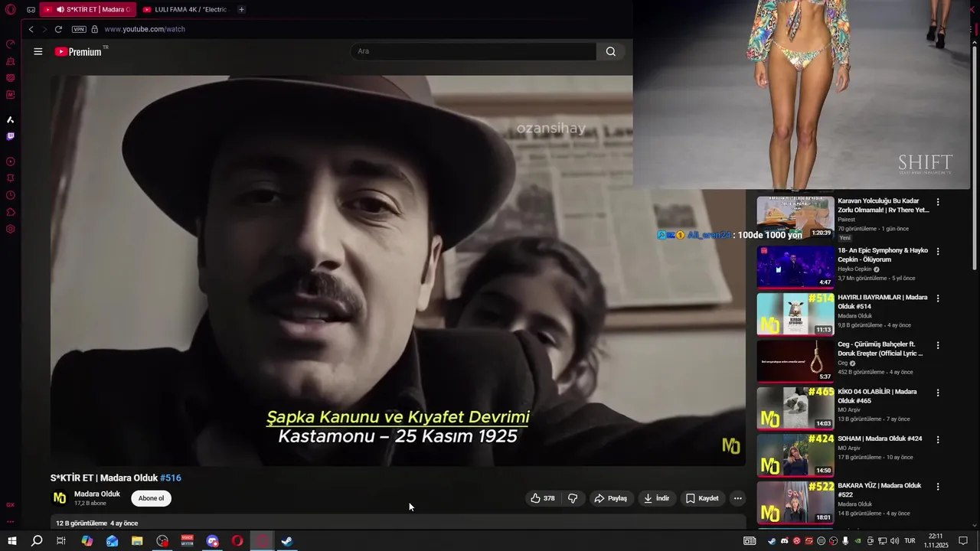
Task: Click the YouTube 'Ara' search field
Action: (x=473, y=51)
